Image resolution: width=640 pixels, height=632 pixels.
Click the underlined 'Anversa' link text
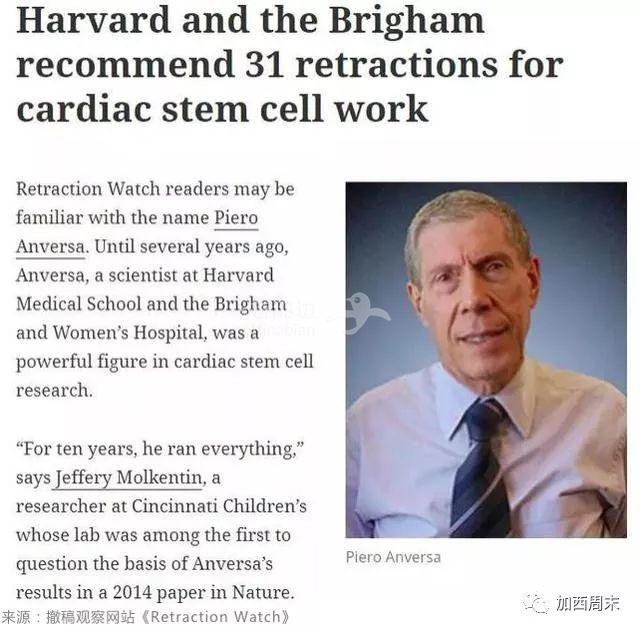tap(51, 247)
